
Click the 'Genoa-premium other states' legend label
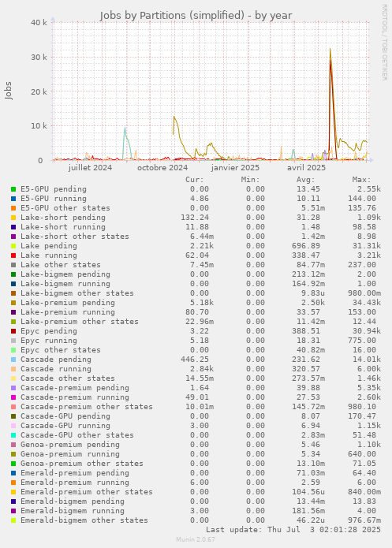82,464
